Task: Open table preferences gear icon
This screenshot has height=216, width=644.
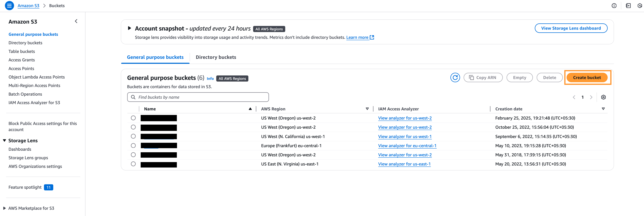Action: pos(603,97)
